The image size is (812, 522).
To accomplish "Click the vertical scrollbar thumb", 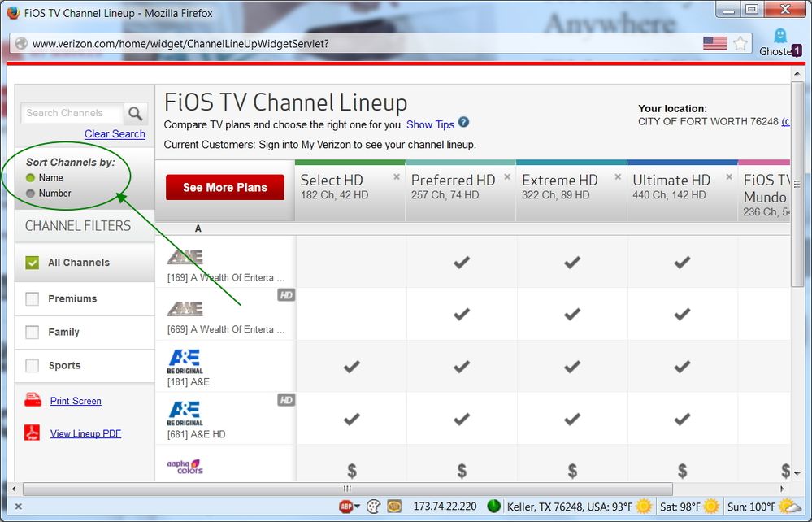I will click(797, 184).
